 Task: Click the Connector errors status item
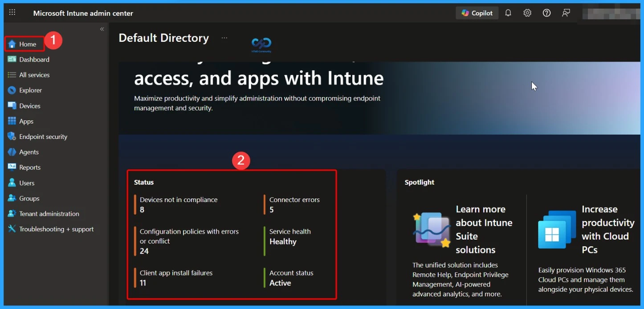pyautogui.click(x=293, y=204)
